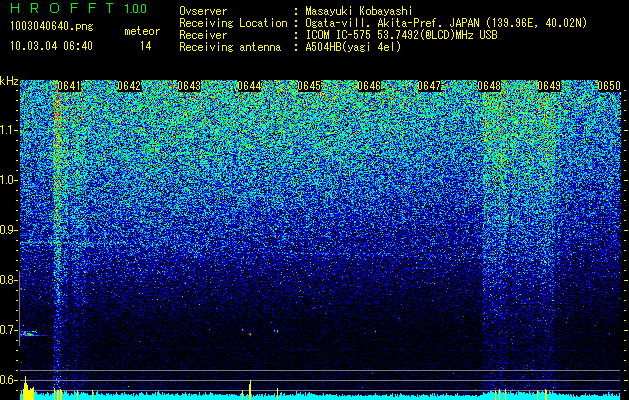Click the 0.6 frequency axis label
Viewport: 629px width, 400px height.
tap(8, 380)
